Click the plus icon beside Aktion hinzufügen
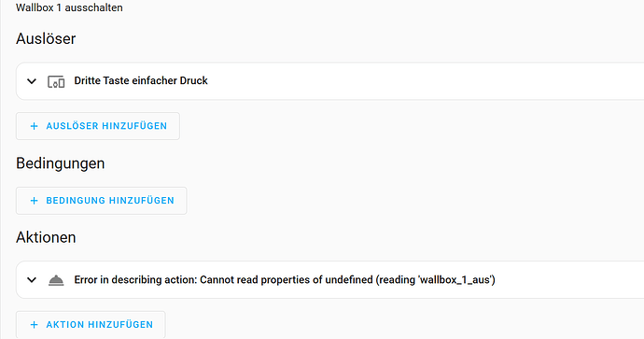 pos(35,325)
